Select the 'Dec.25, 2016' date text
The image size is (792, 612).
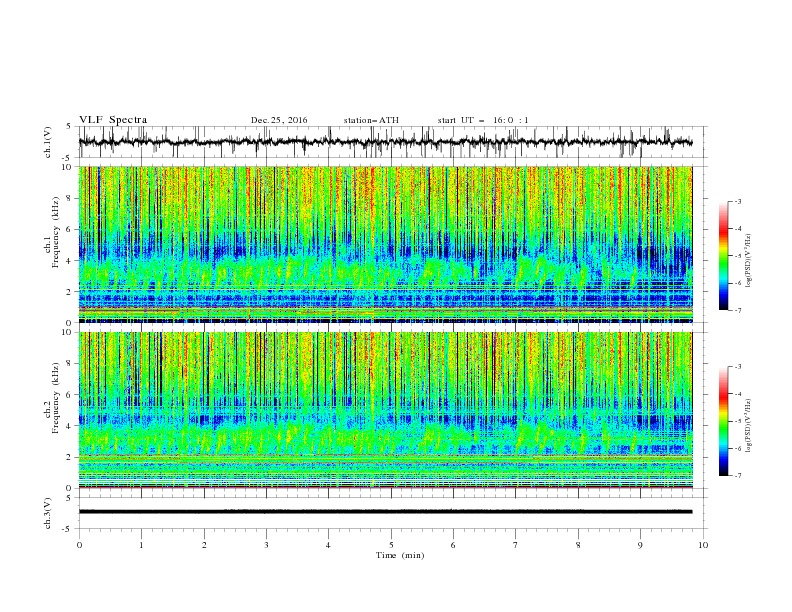(x=279, y=120)
